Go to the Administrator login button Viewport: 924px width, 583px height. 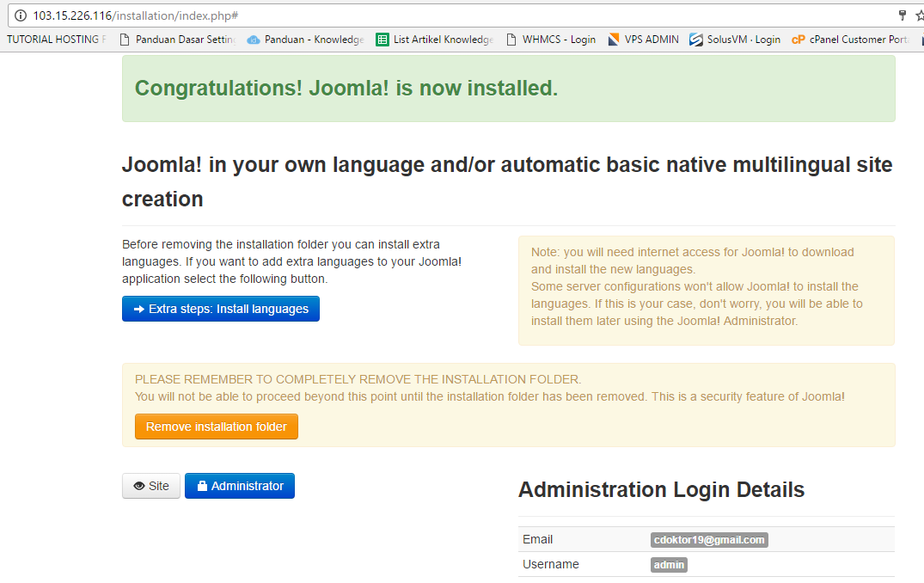click(x=240, y=486)
